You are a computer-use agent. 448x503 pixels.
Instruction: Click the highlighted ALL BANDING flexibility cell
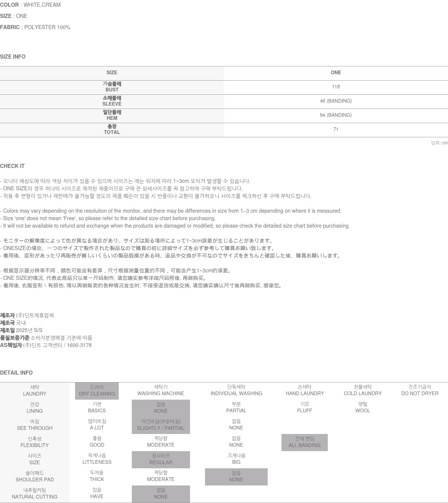304,442
